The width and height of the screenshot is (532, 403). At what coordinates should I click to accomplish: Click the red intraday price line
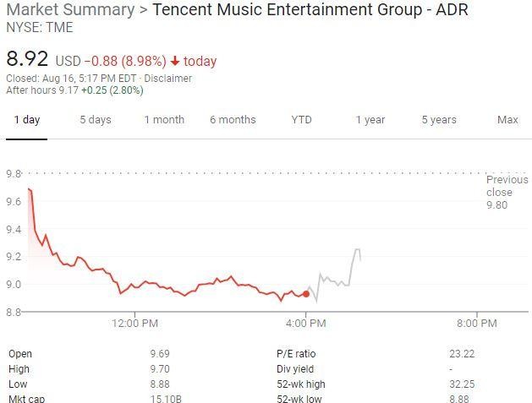(x=169, y=283)
